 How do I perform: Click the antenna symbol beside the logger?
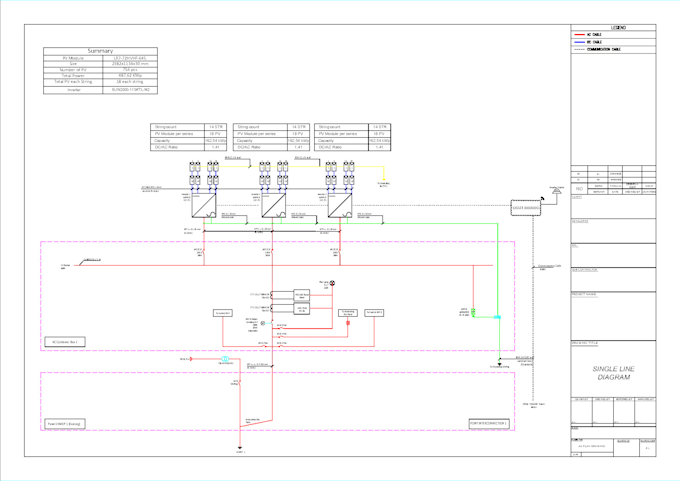[556, 190]
